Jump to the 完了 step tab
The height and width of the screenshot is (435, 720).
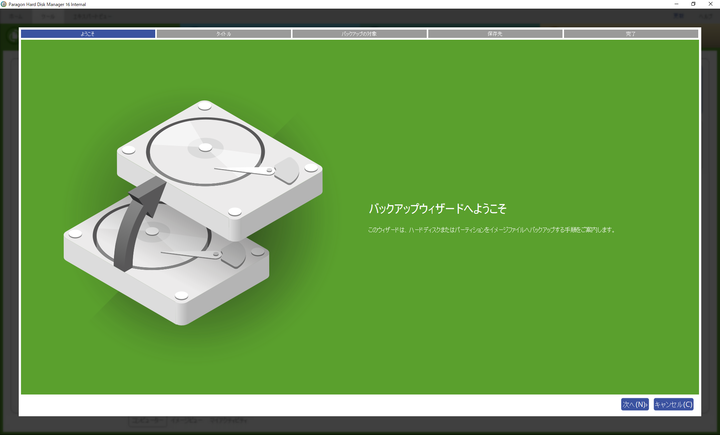coord(631,33)
